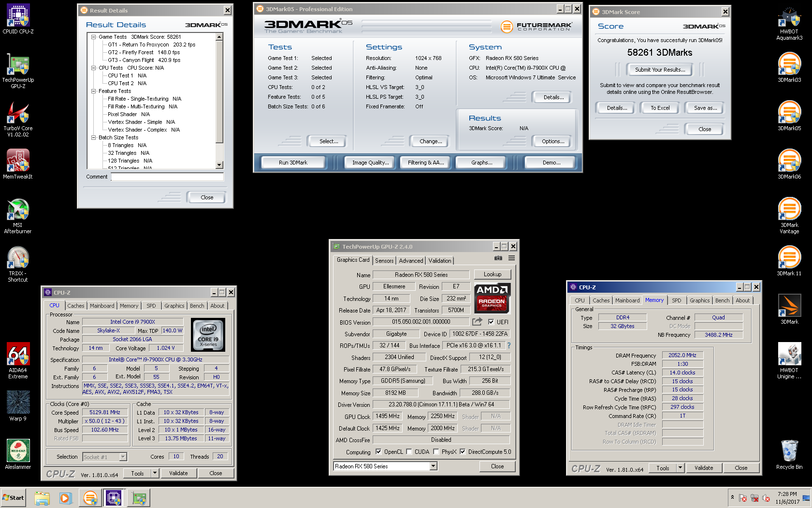Screen dimensions: 812x508
Task: Toggle DirectCompute 5.0 checkbox
Action: click(x=463, y=452)
